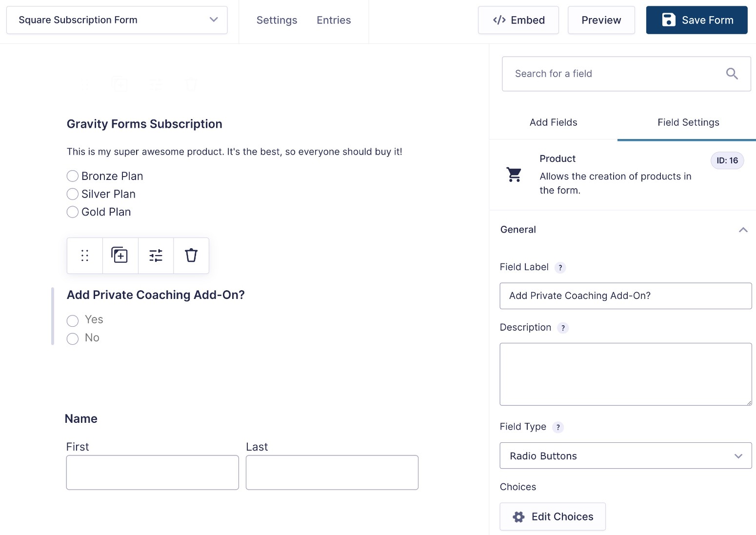Screen dimensions: 756x535
Task: Click the Last name input
Action: click(332, 473)
